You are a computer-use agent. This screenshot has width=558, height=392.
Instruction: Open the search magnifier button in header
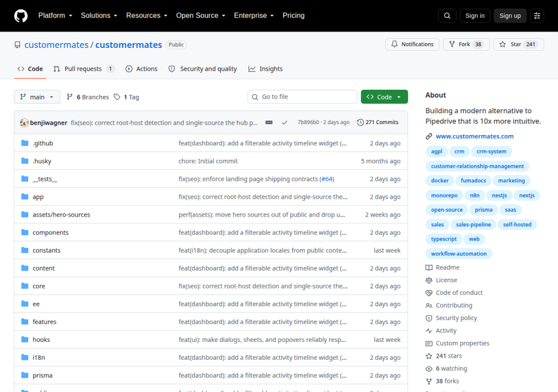click(x=447, y=16)
